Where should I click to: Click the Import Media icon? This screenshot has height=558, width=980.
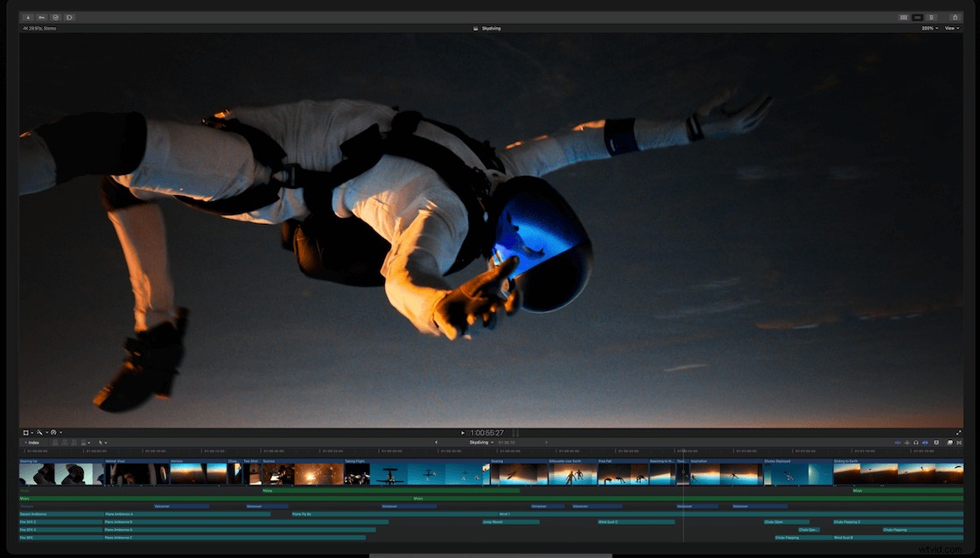[27, 17]
